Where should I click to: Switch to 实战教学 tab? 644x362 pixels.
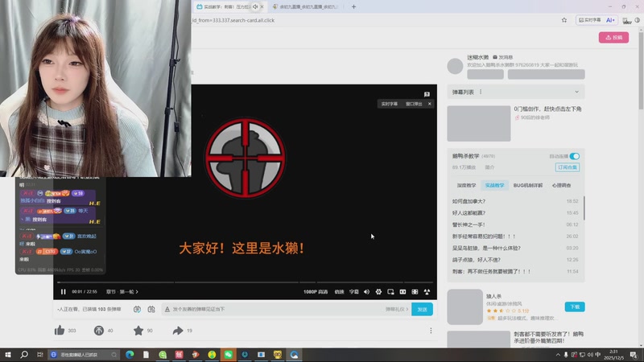pyautogui.click(x=494, y=186)
